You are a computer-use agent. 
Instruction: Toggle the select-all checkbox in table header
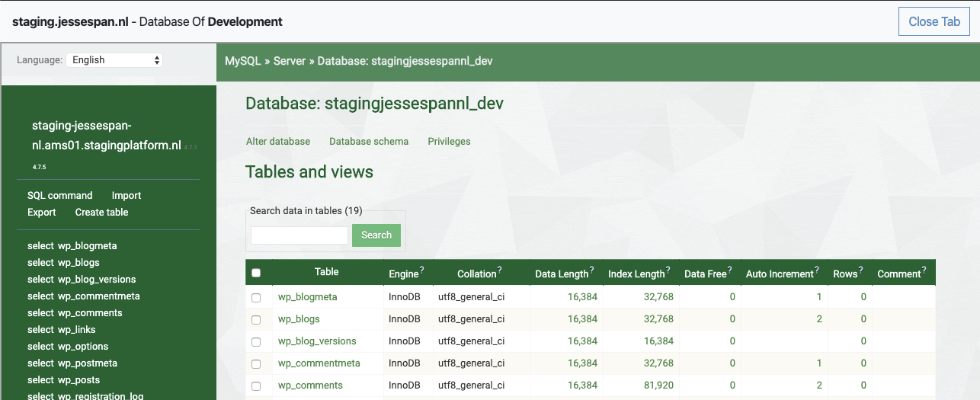point(256,273)
